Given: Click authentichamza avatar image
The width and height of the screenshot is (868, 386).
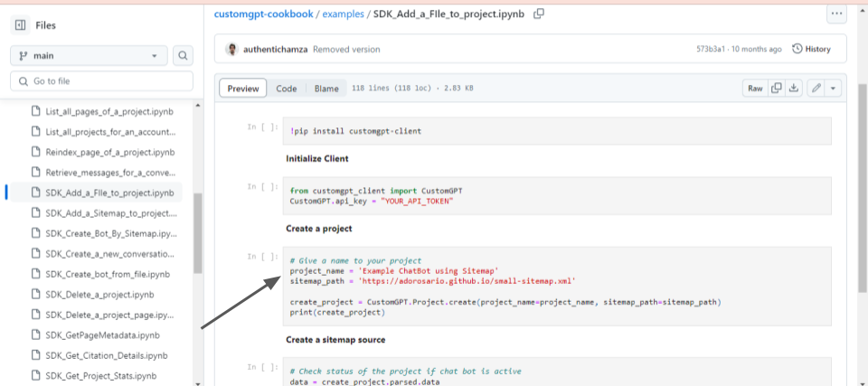Looking at the screenshot, I should point(232,50).
